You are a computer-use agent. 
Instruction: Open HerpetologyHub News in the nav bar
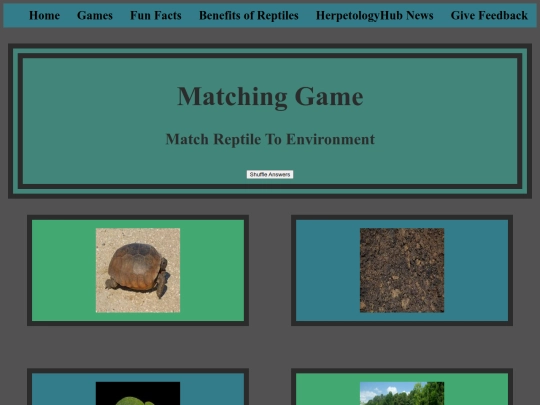[375, 15]
